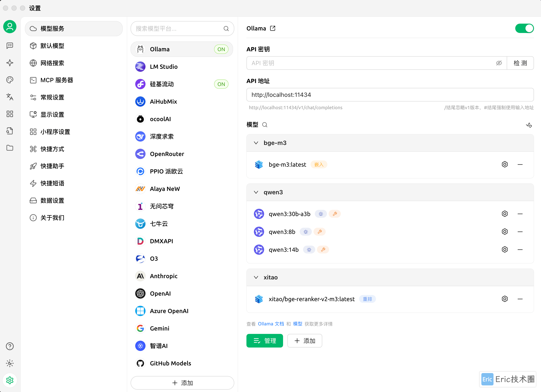Toggle the Ollama provider switch off
The height and width of the screenshot is (392, 541).
click(525, 28)
